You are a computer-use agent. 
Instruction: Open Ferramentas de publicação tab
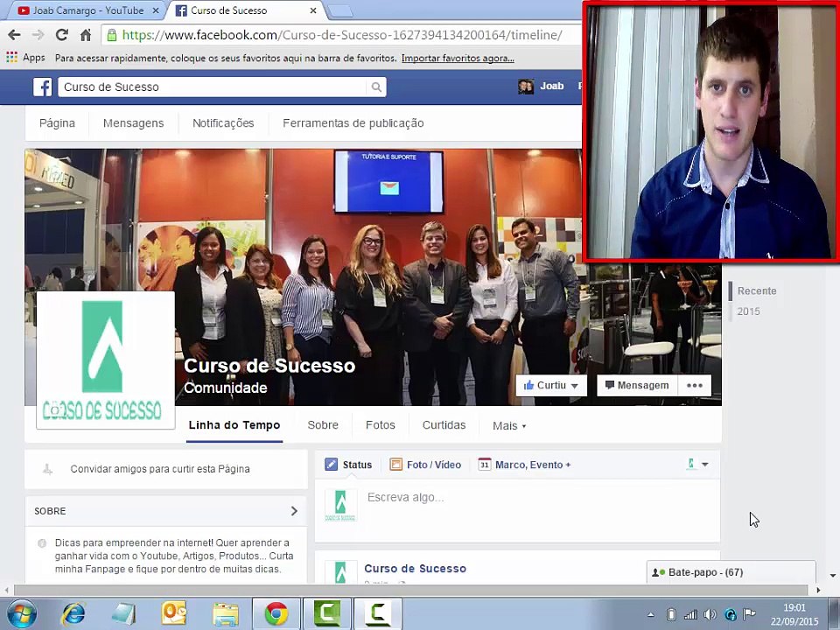353,123
